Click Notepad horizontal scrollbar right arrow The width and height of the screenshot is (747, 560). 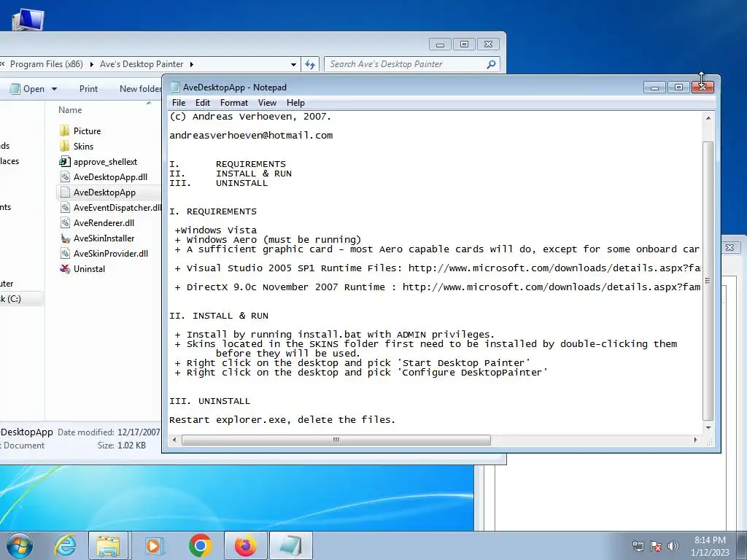click(x=695, y=440)
